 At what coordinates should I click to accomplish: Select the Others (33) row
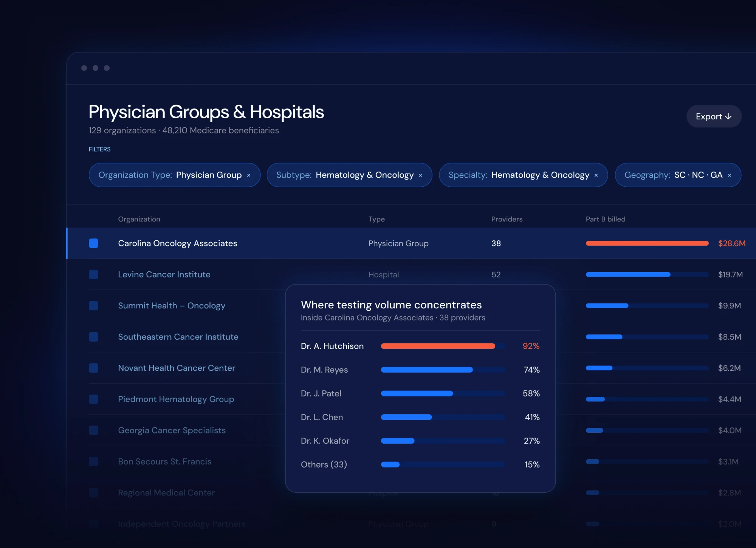click(x=420, y=465)
